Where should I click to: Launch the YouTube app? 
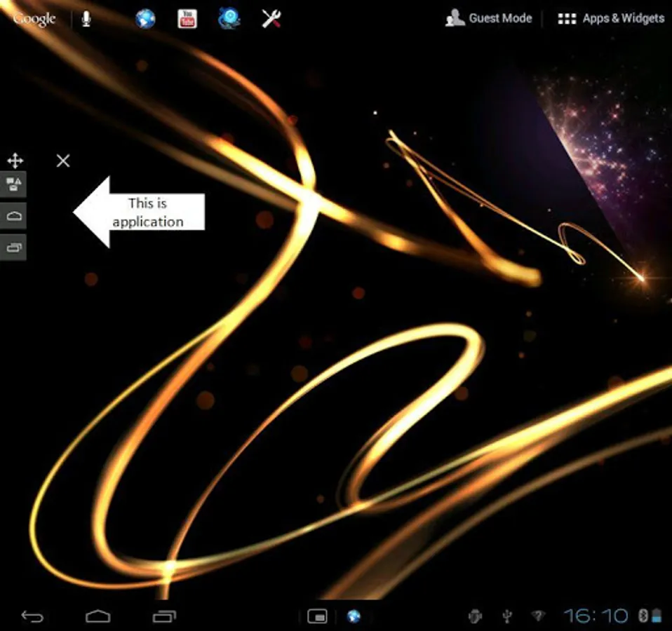(x=187, y=18)
